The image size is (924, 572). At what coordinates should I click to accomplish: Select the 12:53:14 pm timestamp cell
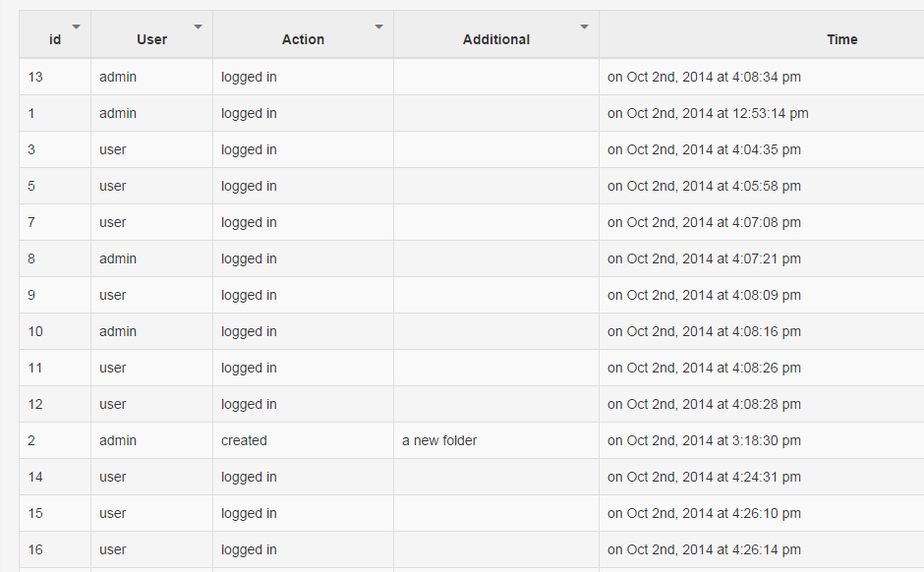coord(708,113)
